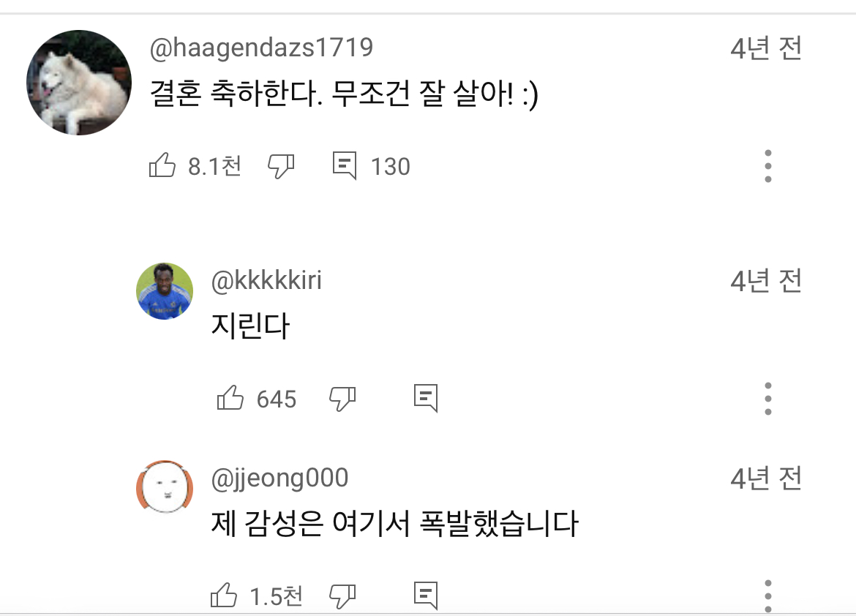
Task: Dislike the jjeong000 reply
Action: (x=342, y=596)
